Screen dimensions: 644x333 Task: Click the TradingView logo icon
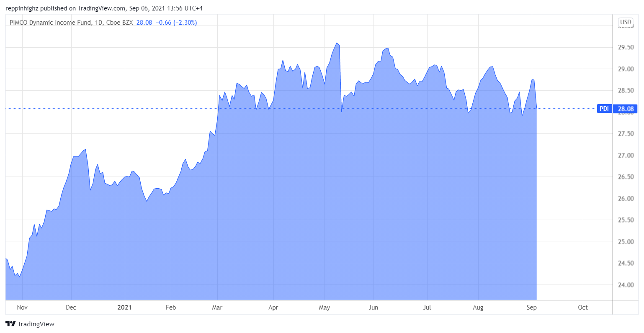point(10,324)
